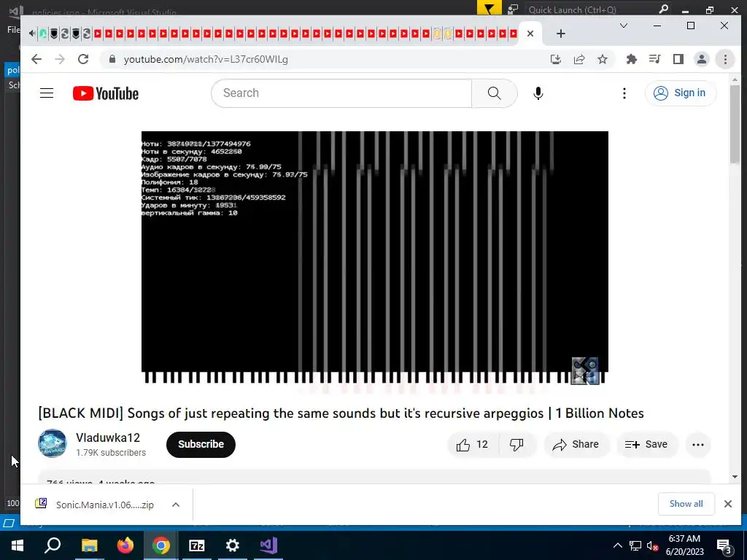Screen dimensions: 747x560
Task: Open the Chrome three-dot menu
Action: (725, 59)
